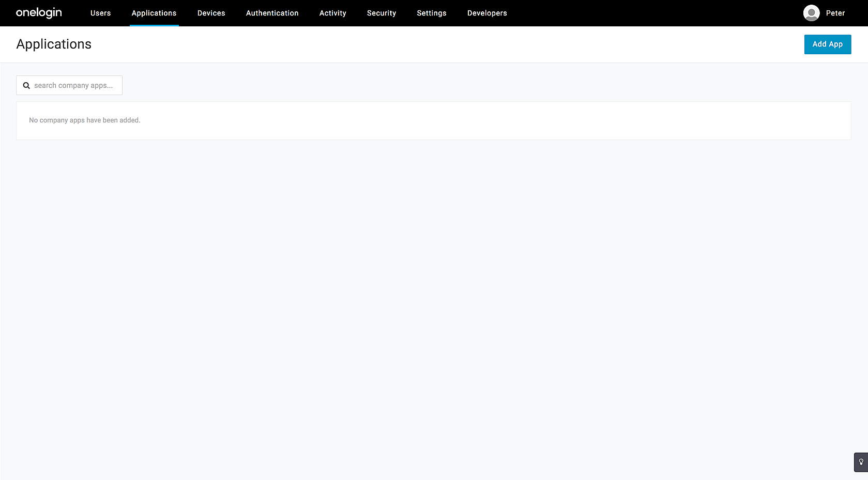Open the Security menu

[382, 13]
